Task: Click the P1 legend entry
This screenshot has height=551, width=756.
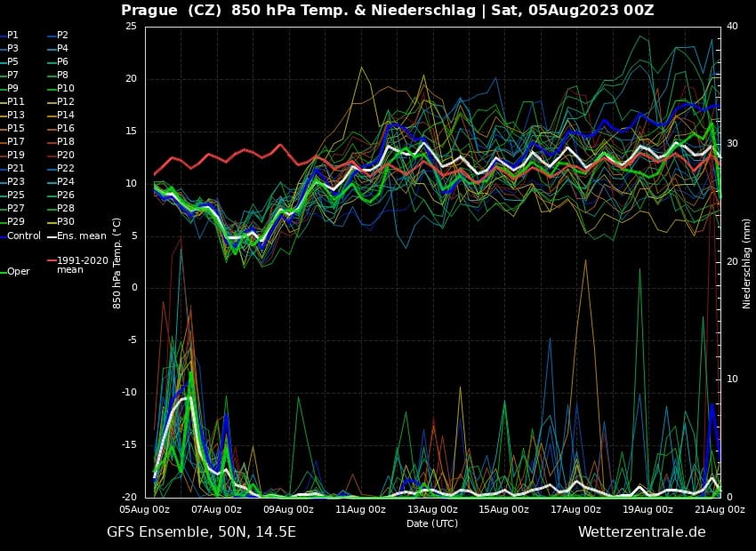Action: click(x=12, y=35)
